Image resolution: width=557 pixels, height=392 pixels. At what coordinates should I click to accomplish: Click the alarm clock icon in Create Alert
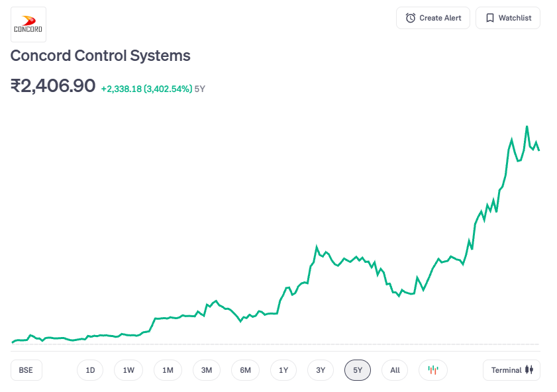tap(411, 18)
